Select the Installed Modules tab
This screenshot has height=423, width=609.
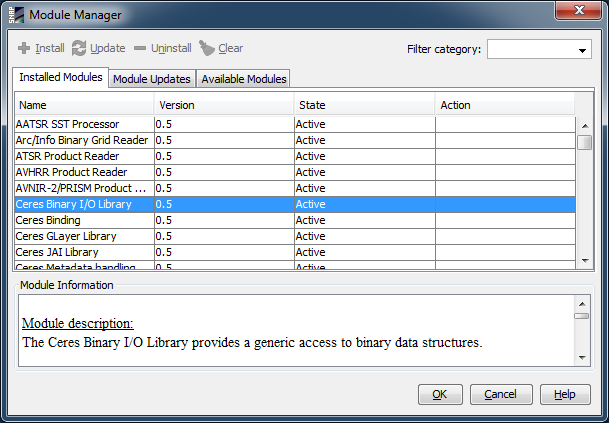(x=61, y=78)
